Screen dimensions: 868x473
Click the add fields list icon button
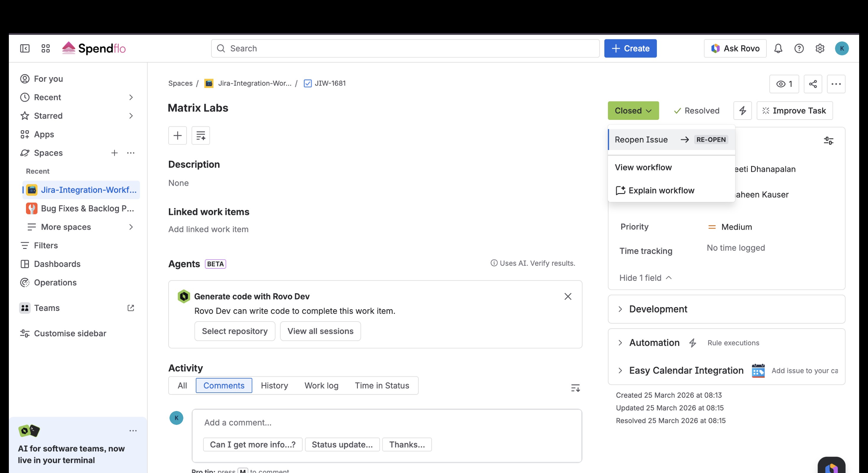coord(201,136)
